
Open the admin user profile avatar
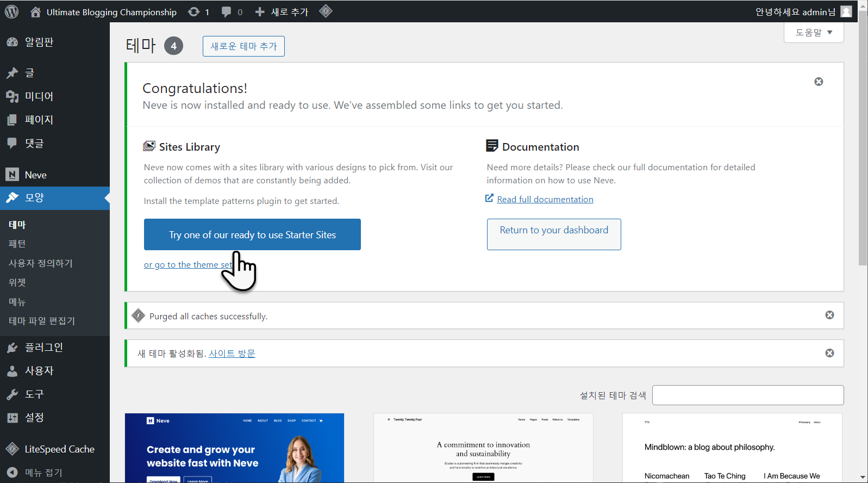click(x=846, y=11)
